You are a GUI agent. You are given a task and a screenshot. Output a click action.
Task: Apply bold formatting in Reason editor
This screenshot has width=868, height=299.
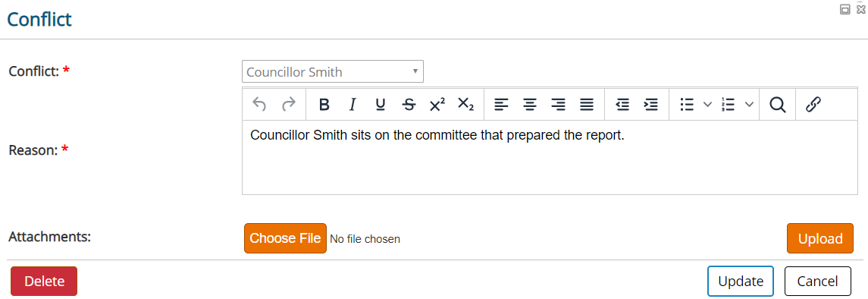click(324, 104)
